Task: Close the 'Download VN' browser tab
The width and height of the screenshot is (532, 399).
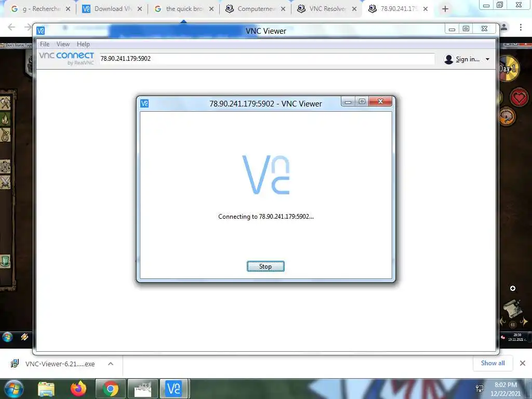Action: click(139, 9)
